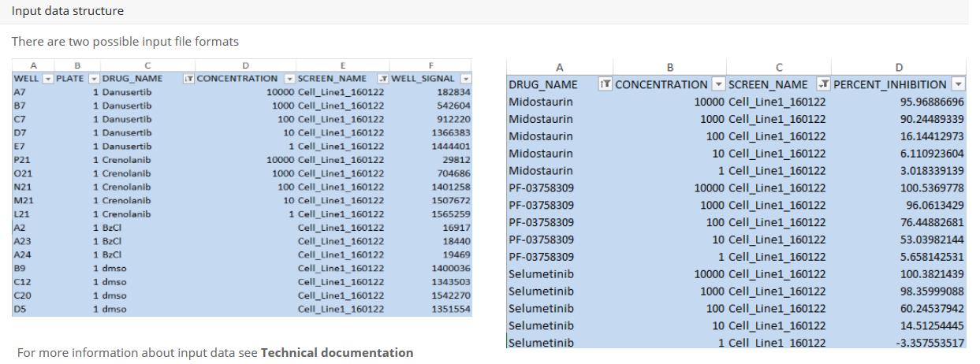980x364 pixels.
Task: Click the well cell labeled P21
Action: (21, 160)
